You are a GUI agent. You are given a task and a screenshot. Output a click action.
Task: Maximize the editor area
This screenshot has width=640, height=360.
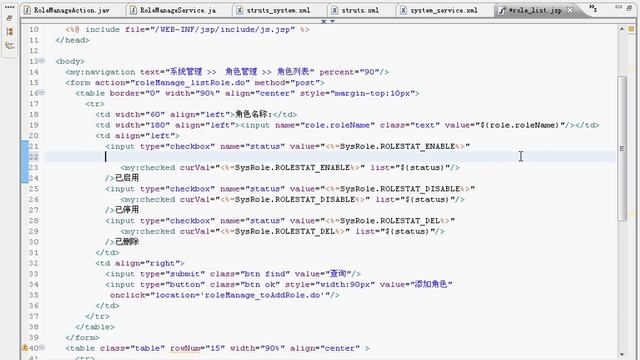pyautogui.click(x=630, y=7)
